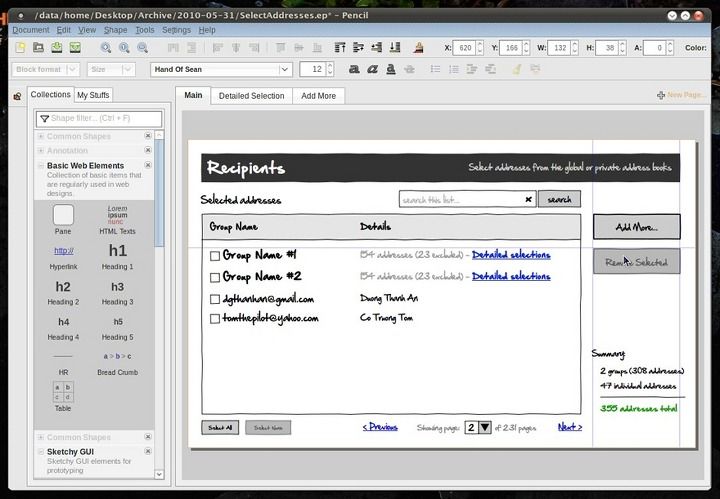The width and height of the screenshot is (720, 499).
Task: Collapse the Basic Web Elements collection
Action: tap(41, 165)
